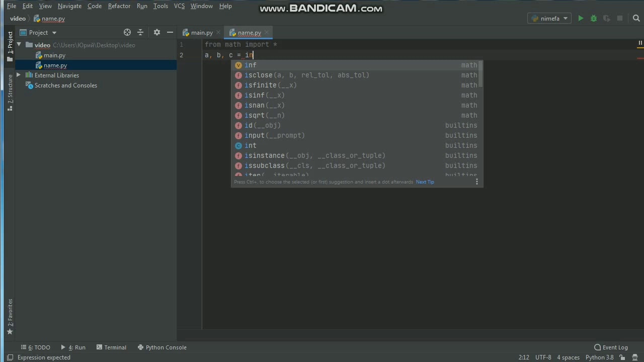Open the Code menu

pyautogui.click(x=95, y=6)
